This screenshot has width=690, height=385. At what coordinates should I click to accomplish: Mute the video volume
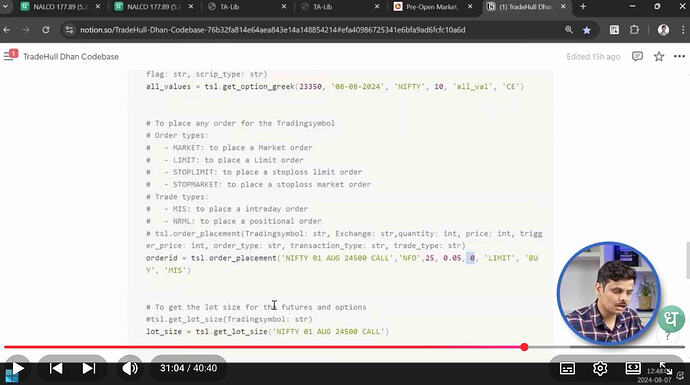click(x=130, y=368)
